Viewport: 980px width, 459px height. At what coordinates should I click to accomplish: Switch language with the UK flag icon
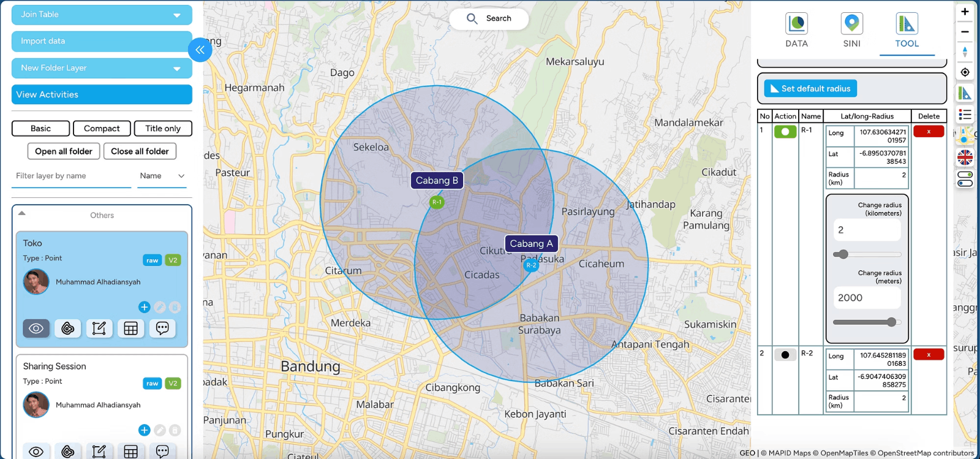(x=965, y=157)
